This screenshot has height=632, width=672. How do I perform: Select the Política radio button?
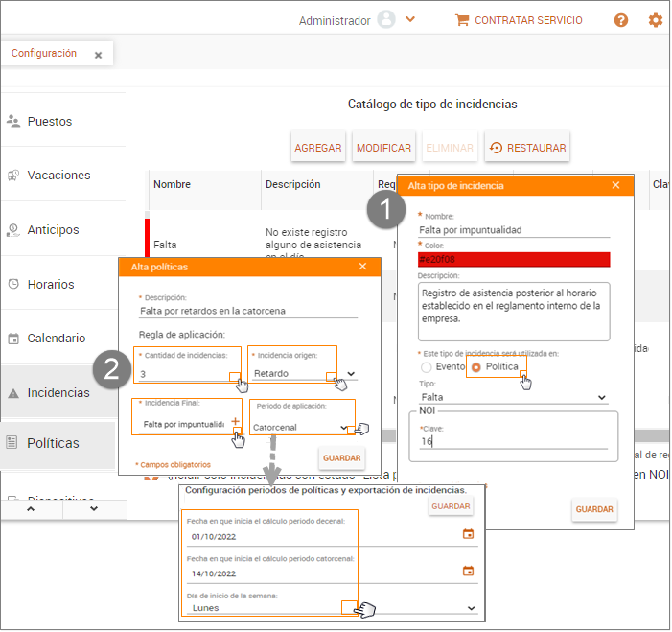point(476,367)
